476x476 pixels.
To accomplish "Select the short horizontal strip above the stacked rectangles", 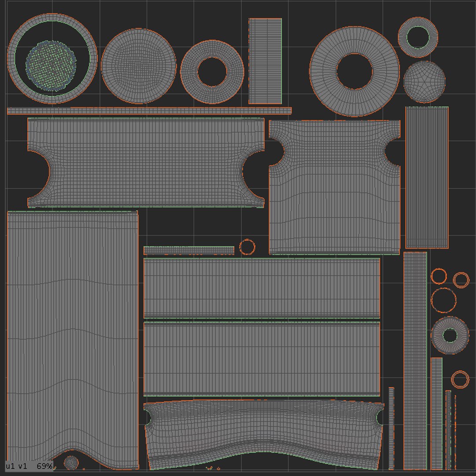I will point(188,250).
